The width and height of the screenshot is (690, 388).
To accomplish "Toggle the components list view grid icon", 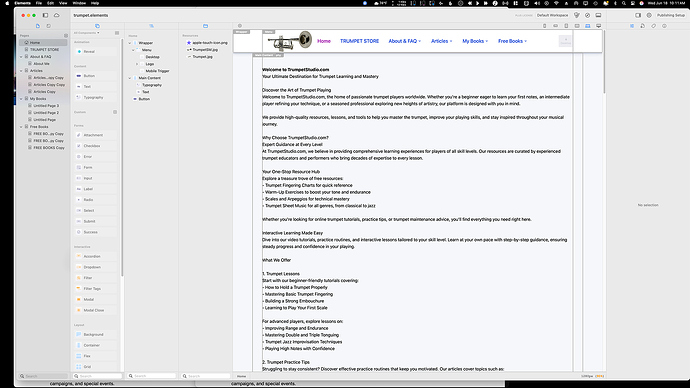I will pos(117,33).
